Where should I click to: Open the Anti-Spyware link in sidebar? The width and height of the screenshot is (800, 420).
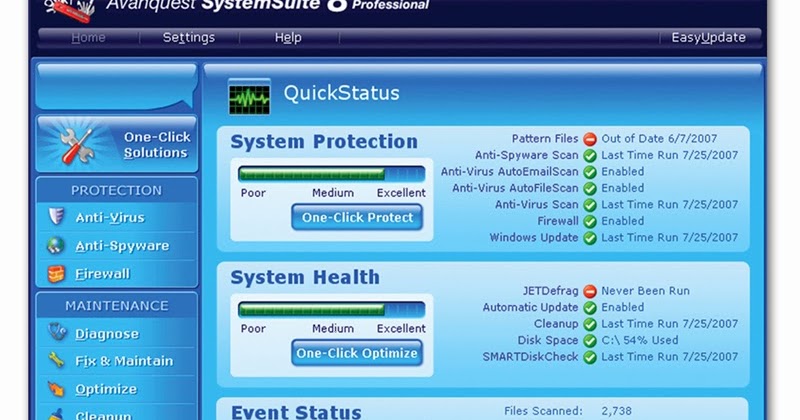122,246
